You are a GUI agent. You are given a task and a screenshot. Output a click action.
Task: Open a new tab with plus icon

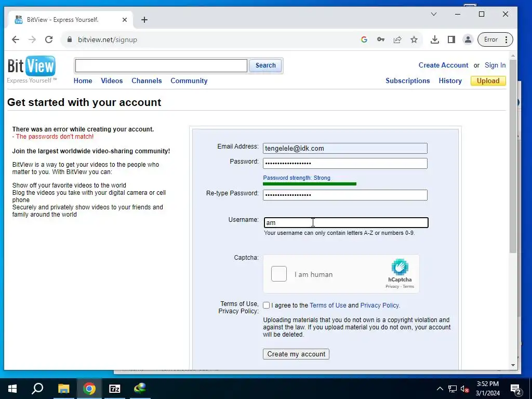click(144, 20)
